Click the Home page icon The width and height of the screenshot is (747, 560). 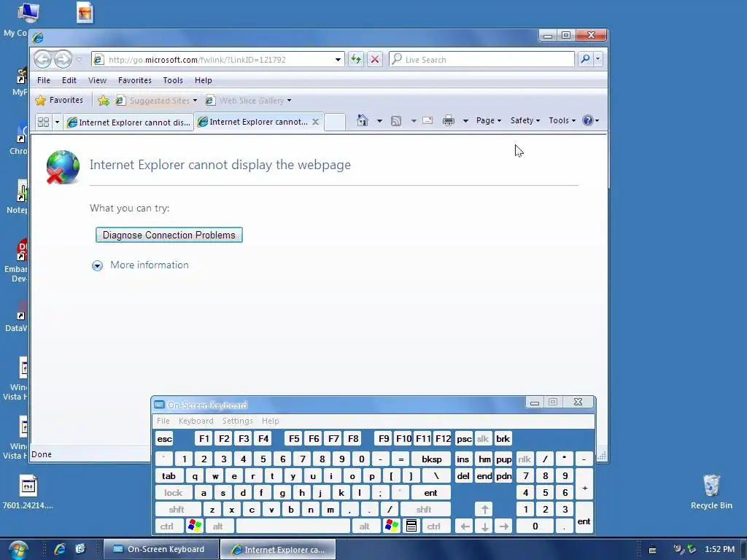click(x=363, y=120)
